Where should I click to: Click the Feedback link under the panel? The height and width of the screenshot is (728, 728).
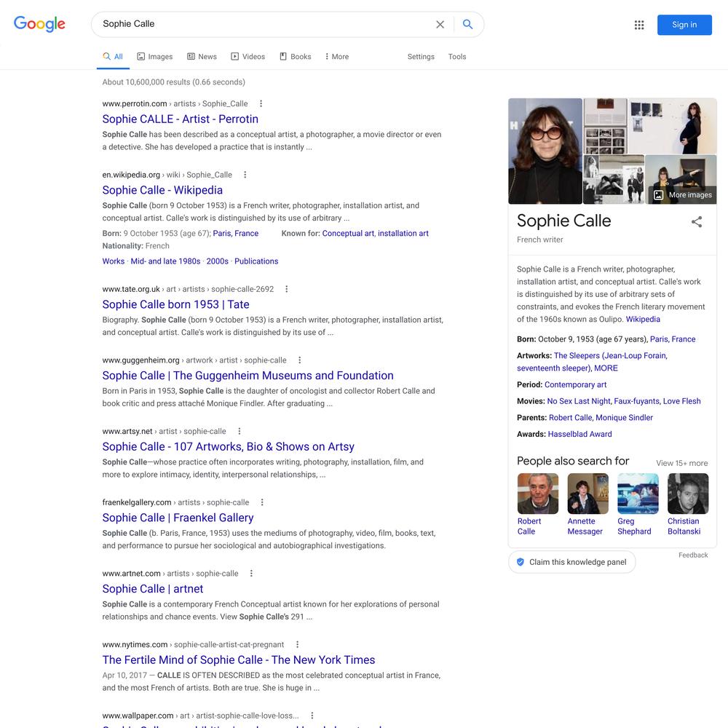pos(693,555)
